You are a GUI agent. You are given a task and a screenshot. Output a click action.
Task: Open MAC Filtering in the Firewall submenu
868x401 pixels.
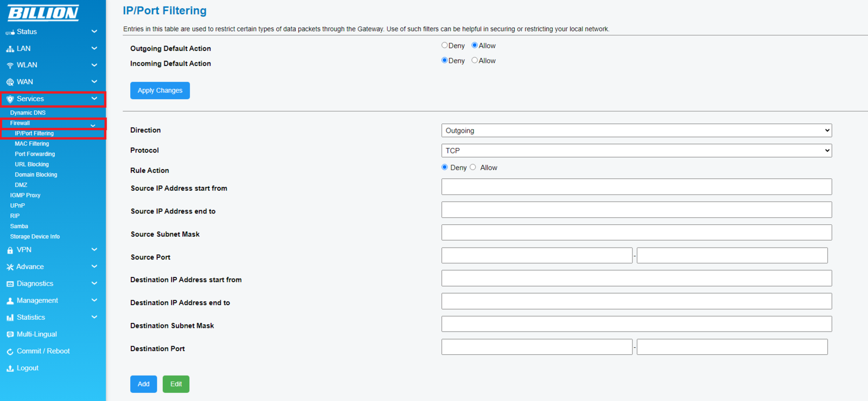pos(32,144)
